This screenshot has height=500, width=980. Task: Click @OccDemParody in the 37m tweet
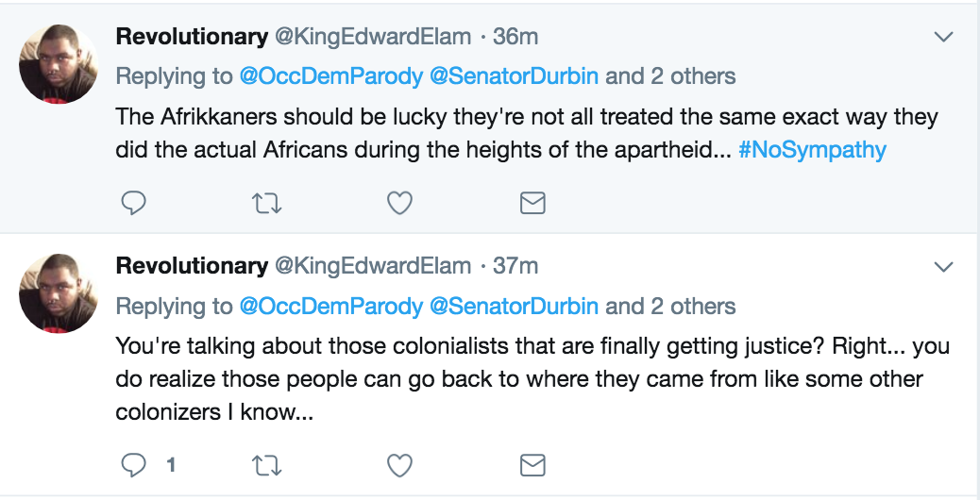pyautogui.click(x=330, y=306)
